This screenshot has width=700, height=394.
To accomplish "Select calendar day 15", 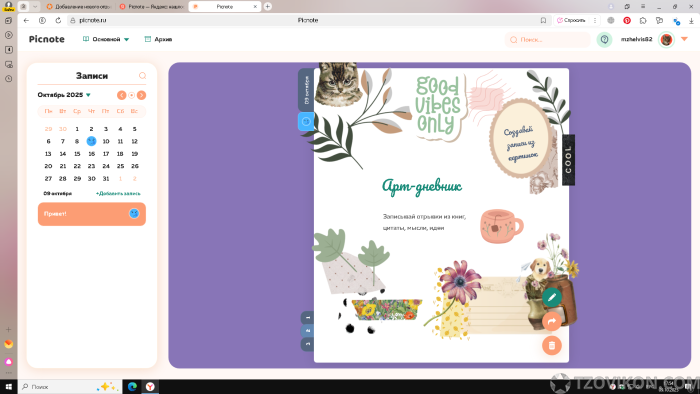I will click(x=77, y=153).
